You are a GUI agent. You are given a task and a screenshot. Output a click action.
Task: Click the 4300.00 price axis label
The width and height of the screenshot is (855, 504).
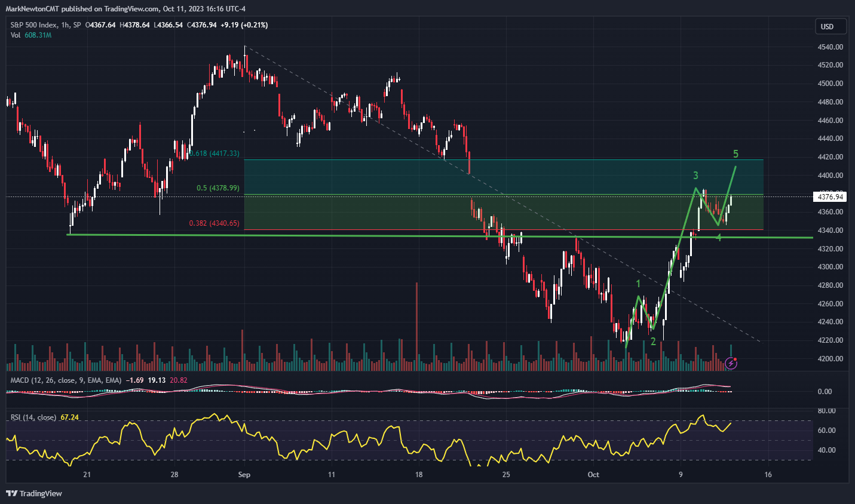click(831, 267)
